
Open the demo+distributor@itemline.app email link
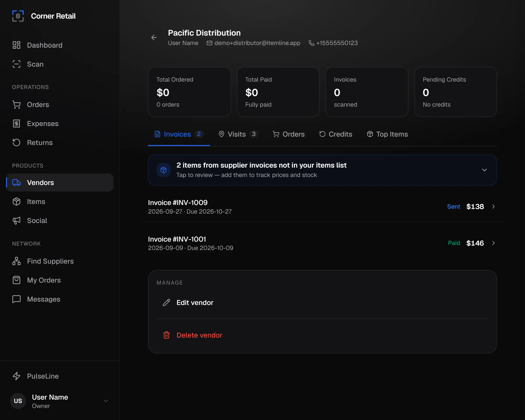pyautogui.click(x=257, y=43)
